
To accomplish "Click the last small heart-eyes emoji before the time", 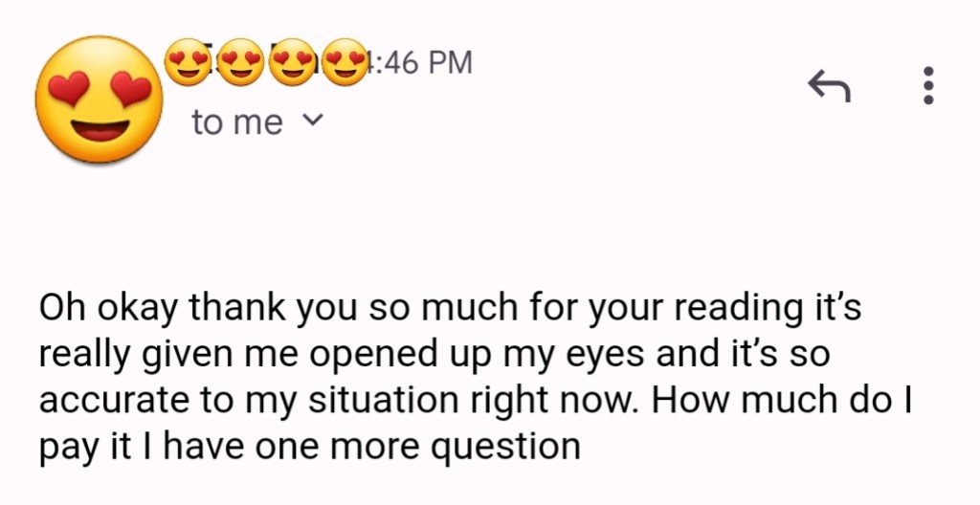I will (343, 63).
